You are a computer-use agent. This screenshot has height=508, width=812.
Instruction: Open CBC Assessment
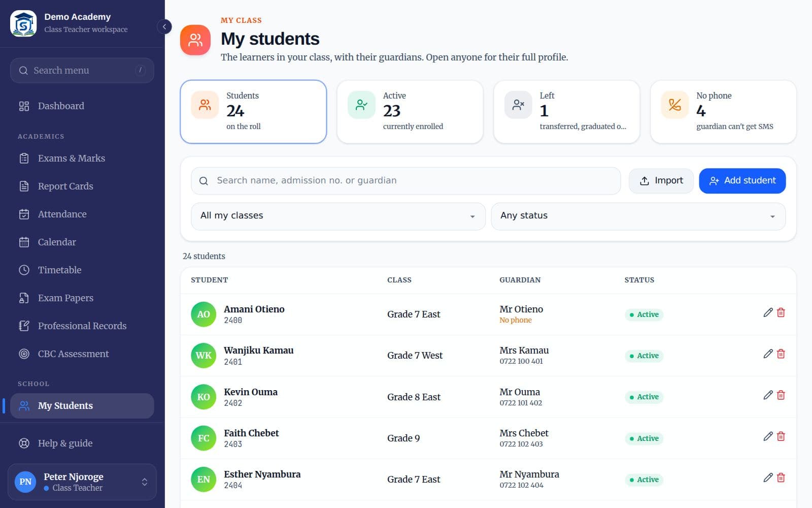coord(82,354)
